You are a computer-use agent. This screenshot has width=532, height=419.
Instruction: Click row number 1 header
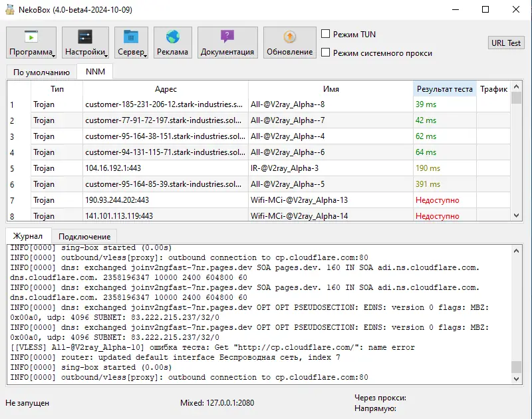(19, 104)
